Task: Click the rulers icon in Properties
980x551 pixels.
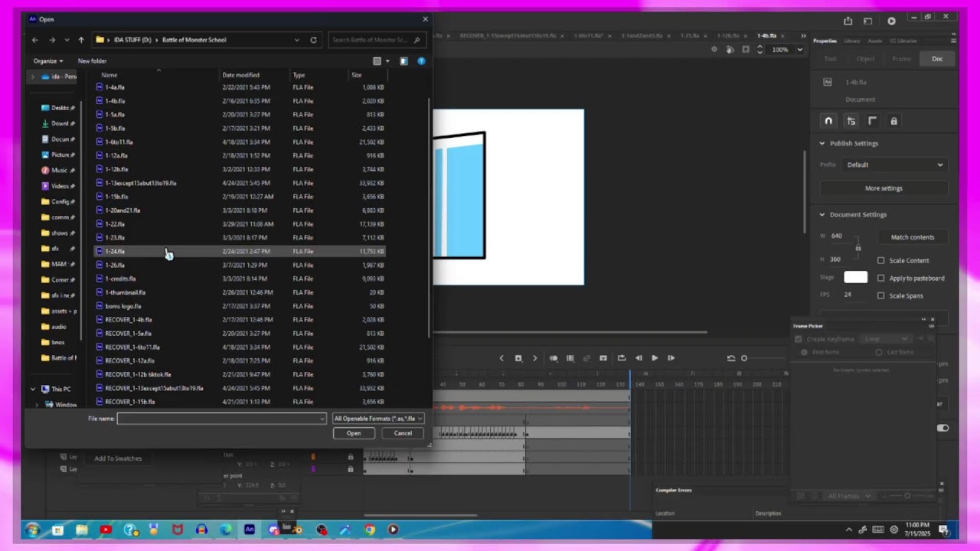Action: coord(851,121)
